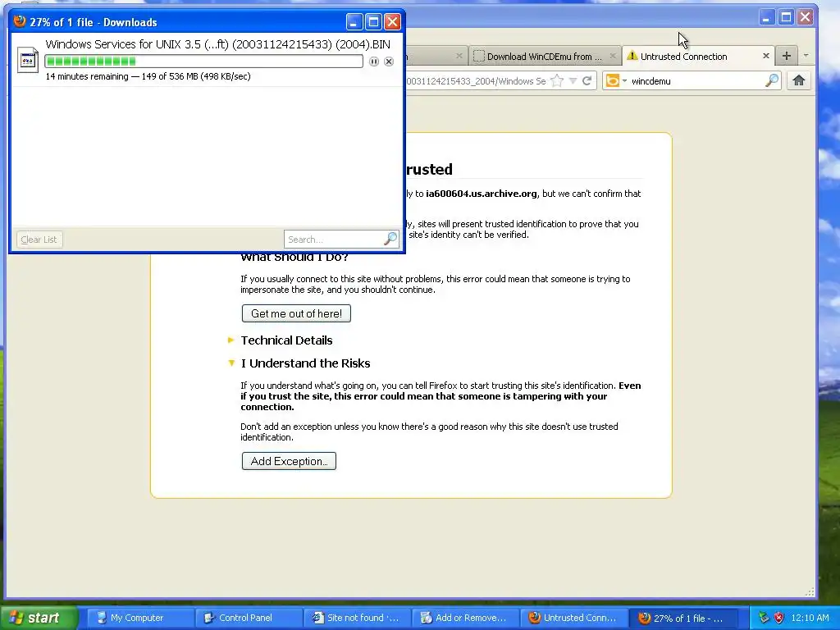
Task: Click the Firefox icon in Downloads title bar
Action: coord(20,21)
